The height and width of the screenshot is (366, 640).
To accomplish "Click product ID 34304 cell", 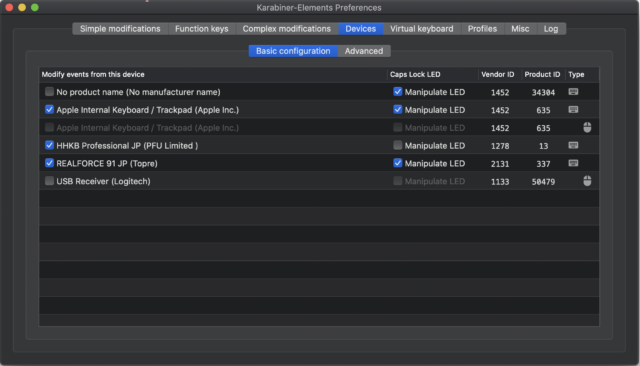I will pos(543,93).
